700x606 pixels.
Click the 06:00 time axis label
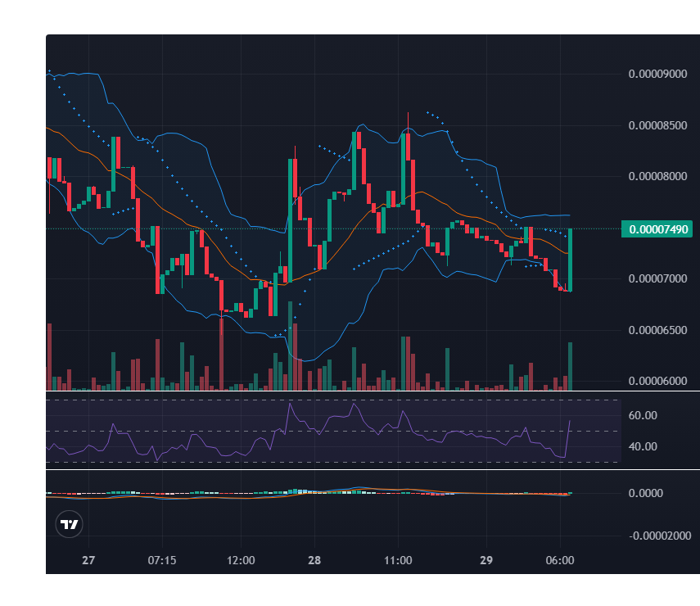click(560, 560)
